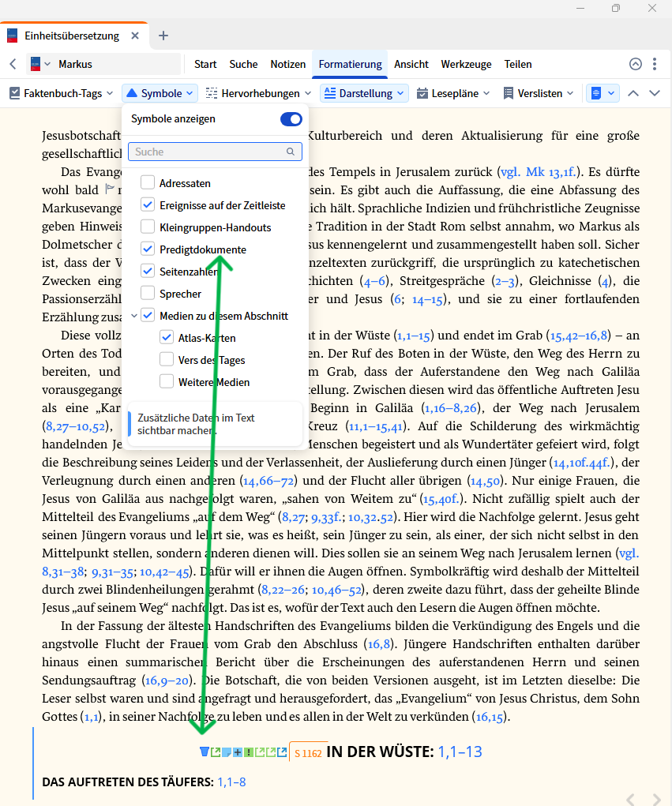
Task: Switch to the Start tab
Action: tap(205, 64)
